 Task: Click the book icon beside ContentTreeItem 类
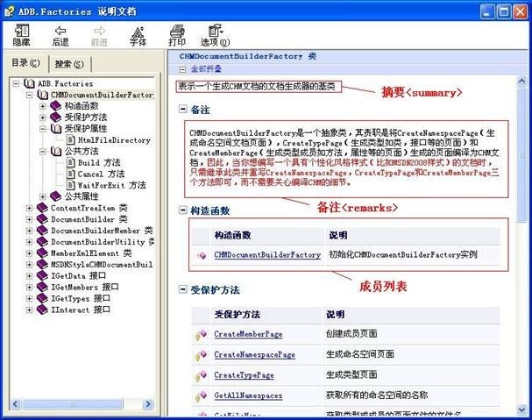(42, 208)
